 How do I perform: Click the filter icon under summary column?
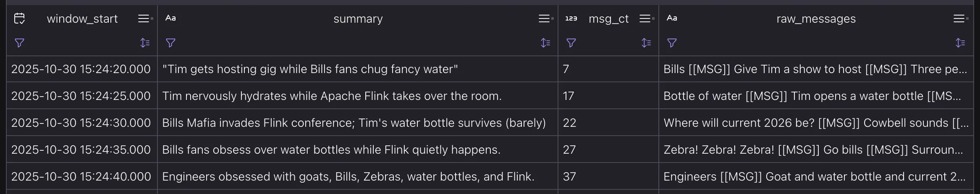tap(170, 43)
